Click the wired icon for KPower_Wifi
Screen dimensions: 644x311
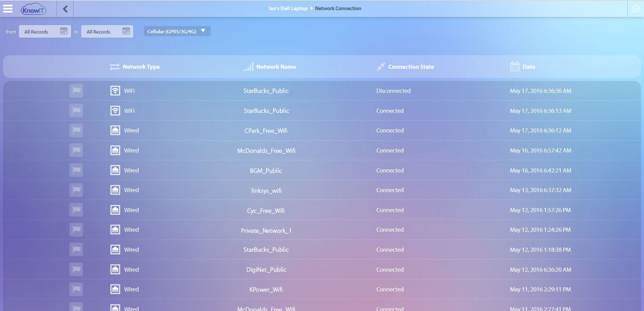coord(115,289)
